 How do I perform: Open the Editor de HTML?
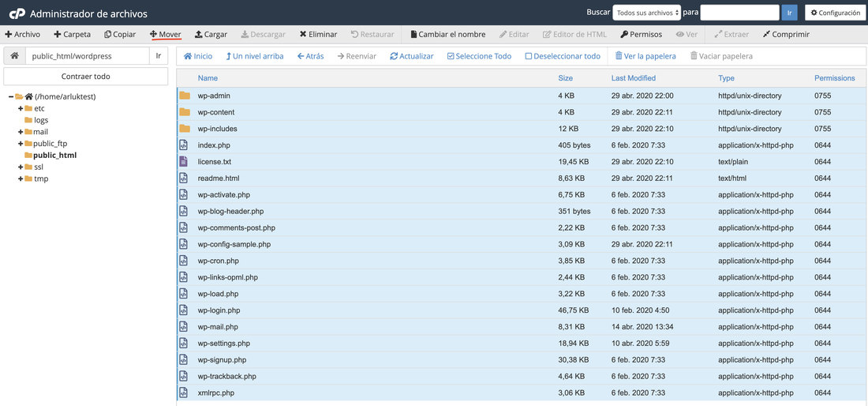tap(574, 34)
